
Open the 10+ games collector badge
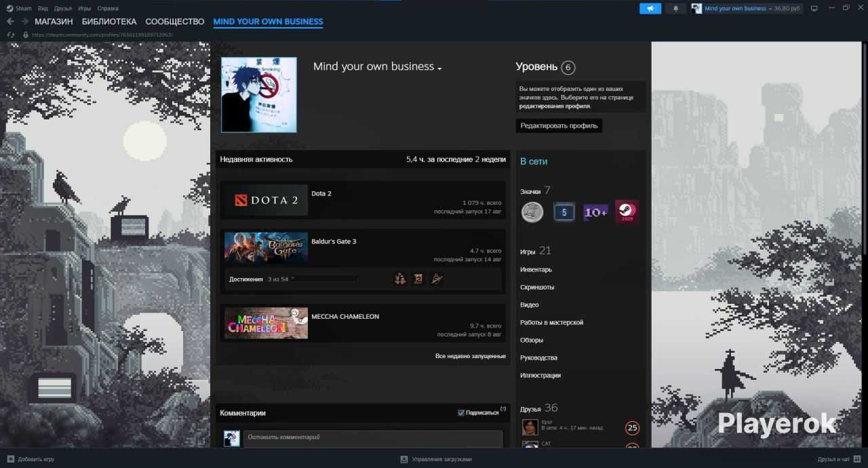pos(595,212)
